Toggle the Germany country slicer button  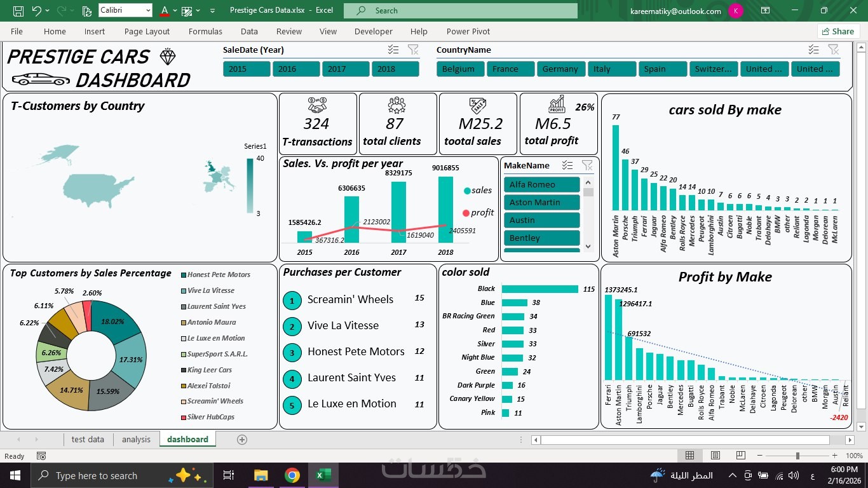pyautogui.click(x=561, y=69)
